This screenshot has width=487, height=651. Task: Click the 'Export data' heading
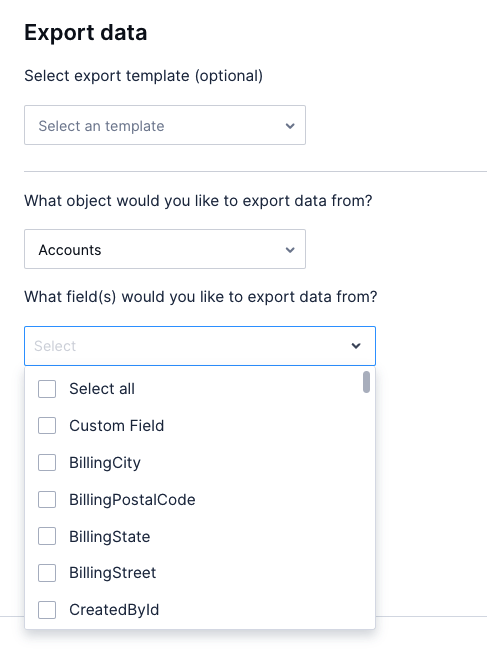click(x=86, y=32)
